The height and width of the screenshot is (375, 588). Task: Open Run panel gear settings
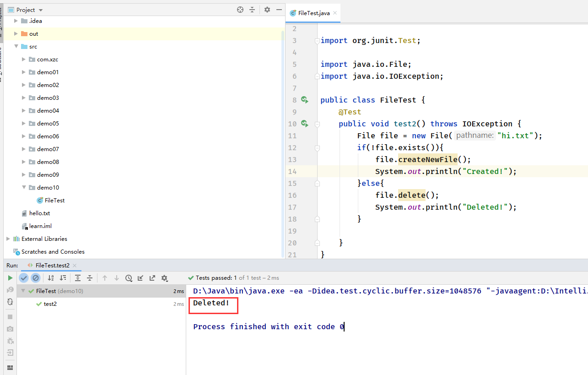pyautogui.click(x=164, y=278)
